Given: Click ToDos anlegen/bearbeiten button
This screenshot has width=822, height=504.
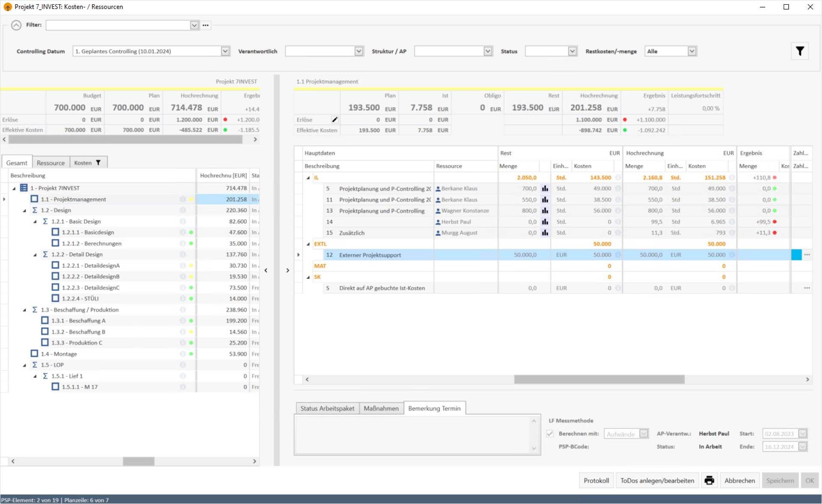Looking at the screenshot, I should (x=657, y=480).
